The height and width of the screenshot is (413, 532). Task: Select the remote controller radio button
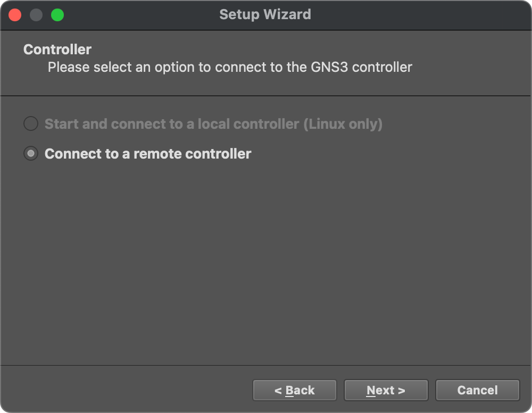(31, 154)
